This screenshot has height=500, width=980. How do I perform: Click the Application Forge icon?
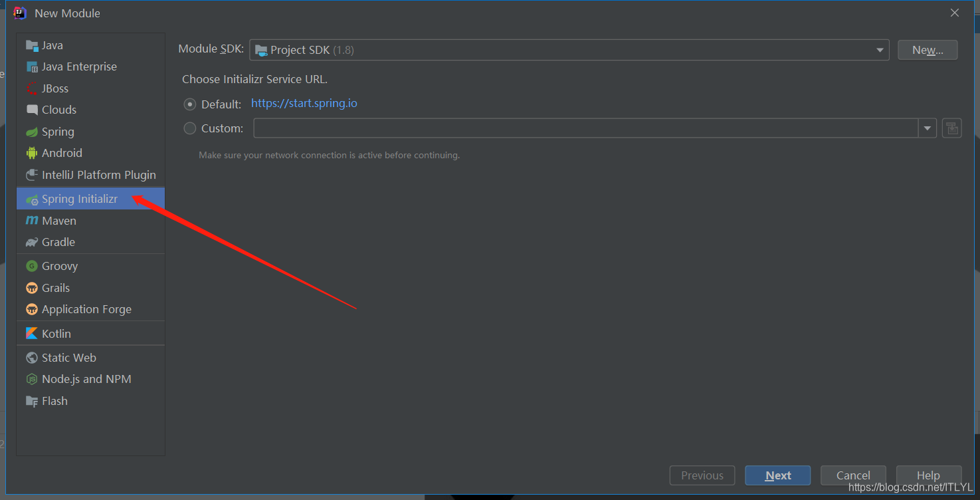pos(32,309)
